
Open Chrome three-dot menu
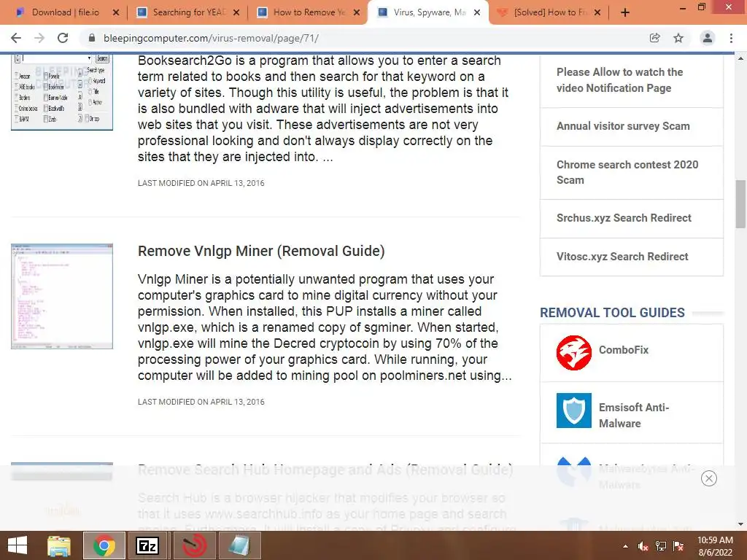click(x=731, y=38)
